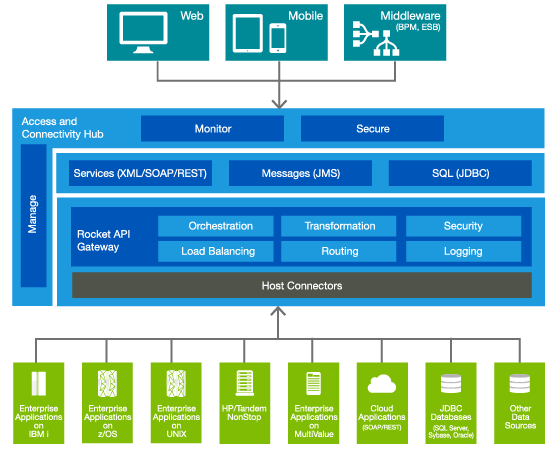The width and height of the screenshot is (555, 449).
Task: Select the JDBC Databases cylinder icon
Action: (451, 384)
